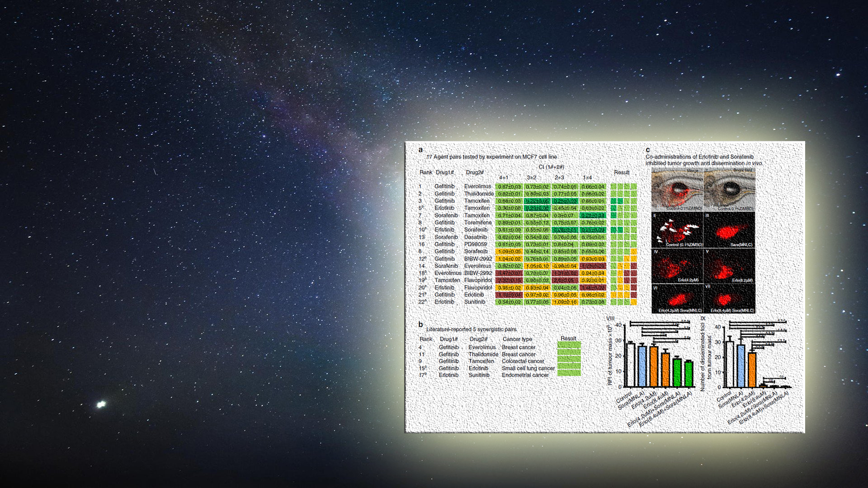The height and width of the screenshot is (488, 868).
Task: Click 'Breast cancer' in rank 4 row of table b
Action: pos(519,347)
